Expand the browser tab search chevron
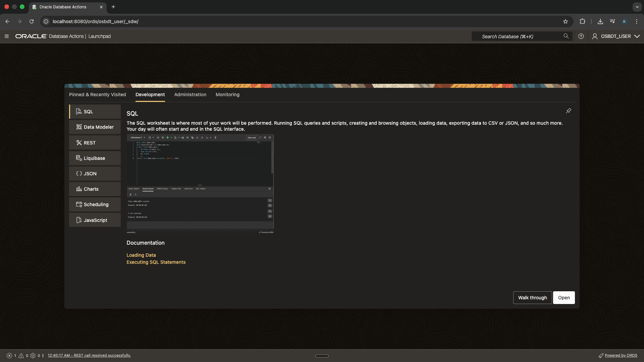The height and width of the screenshot is (362, 644). [637, 7]
